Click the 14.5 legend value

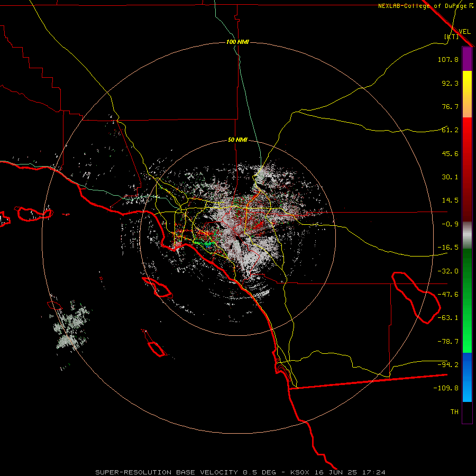tap(450, 200)
